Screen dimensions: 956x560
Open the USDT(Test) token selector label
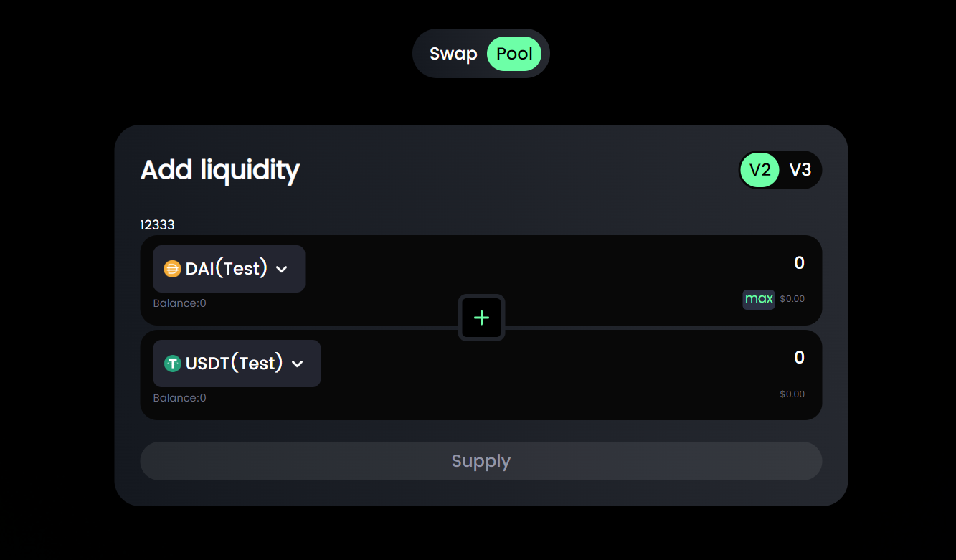point(234,364)
